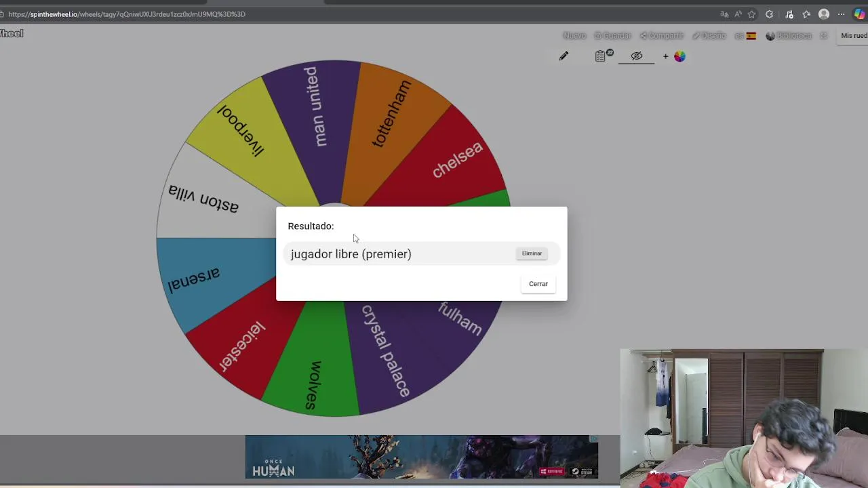Toggle the hide entries eye icon

[636, 56]
